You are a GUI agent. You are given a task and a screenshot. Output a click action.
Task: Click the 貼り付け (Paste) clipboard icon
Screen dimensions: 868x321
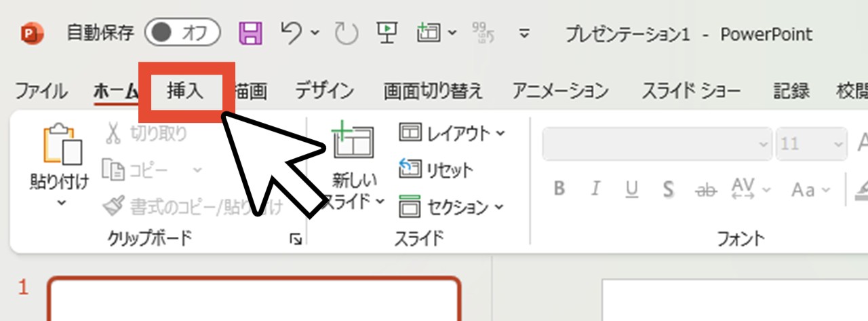62,143
